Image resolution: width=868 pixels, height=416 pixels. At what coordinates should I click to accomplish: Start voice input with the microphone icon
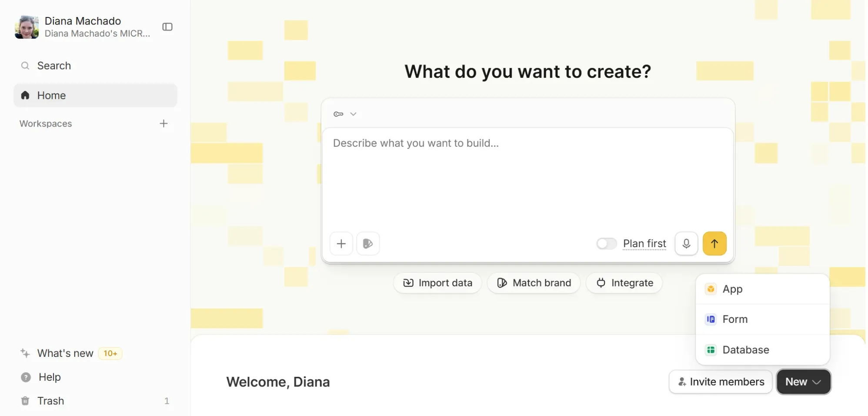click(686, 244)
